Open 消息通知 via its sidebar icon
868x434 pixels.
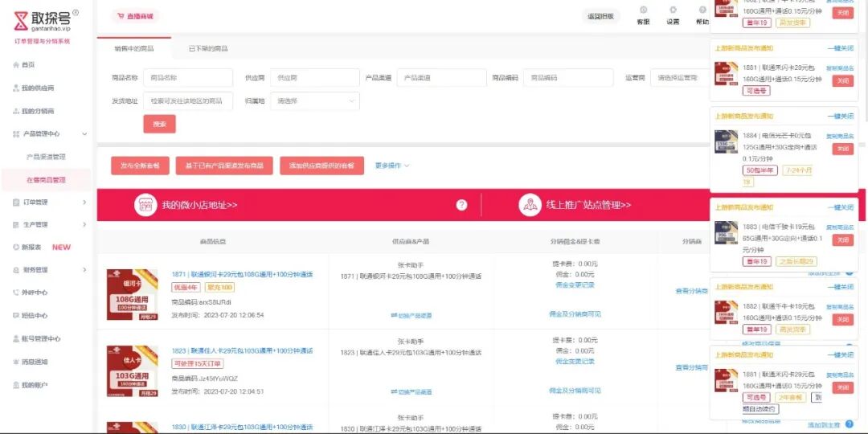pos(15,362)
